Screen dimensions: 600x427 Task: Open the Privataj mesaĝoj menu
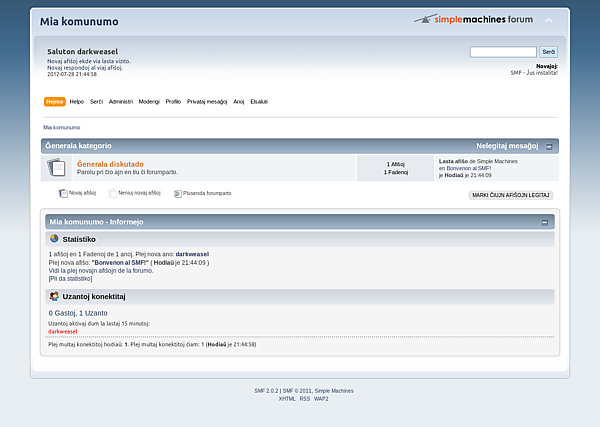pyautogui.click(x=207, y=102)
